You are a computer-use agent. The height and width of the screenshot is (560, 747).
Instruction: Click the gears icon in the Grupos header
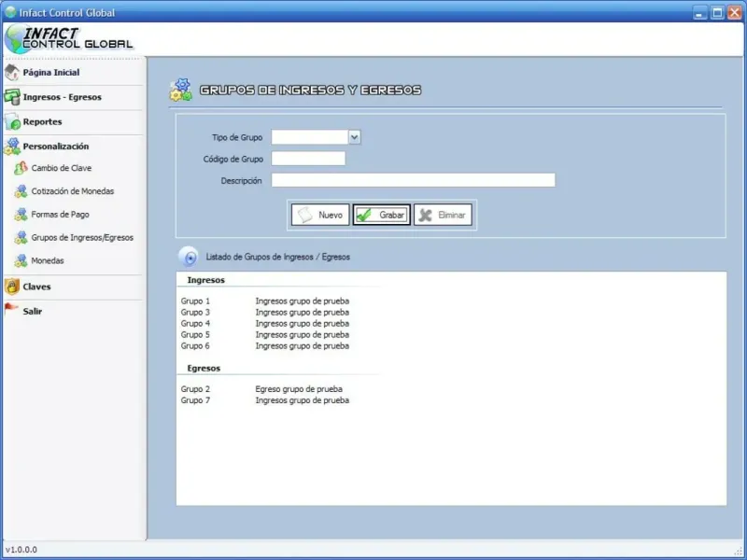click(180, 90)
